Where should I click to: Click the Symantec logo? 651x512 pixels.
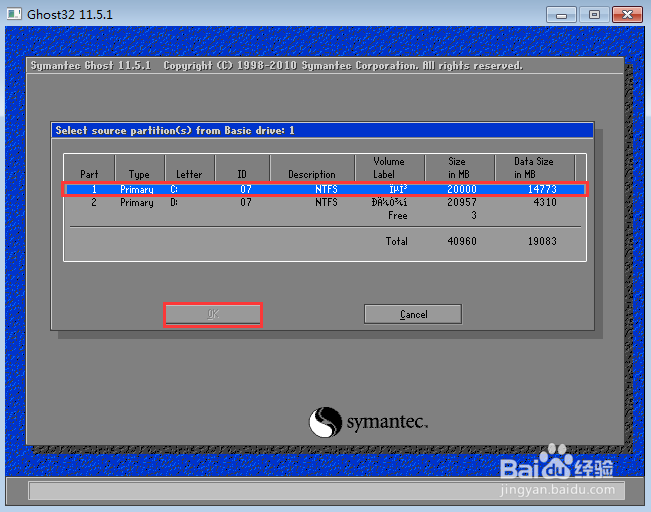pyautogui.click(x=368, y=422)
